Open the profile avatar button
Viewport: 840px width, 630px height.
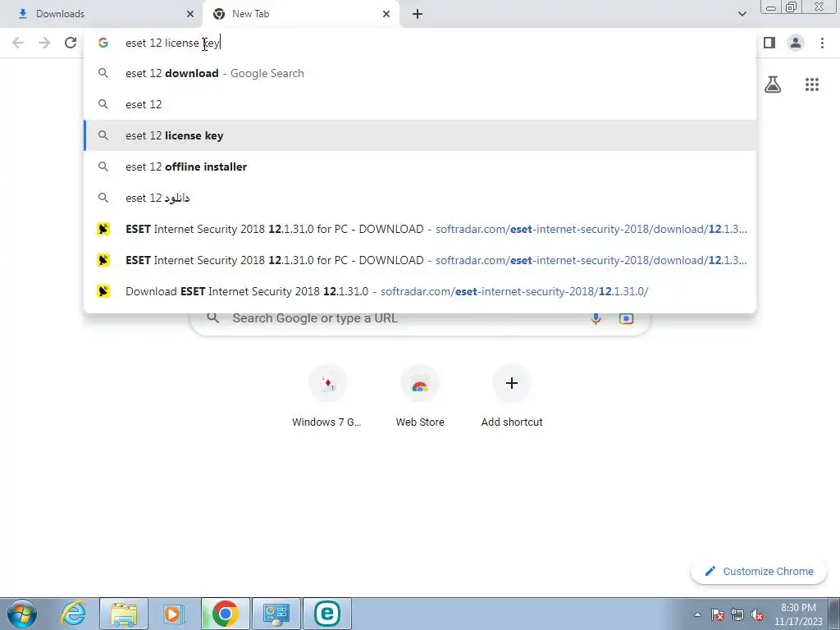796,43
